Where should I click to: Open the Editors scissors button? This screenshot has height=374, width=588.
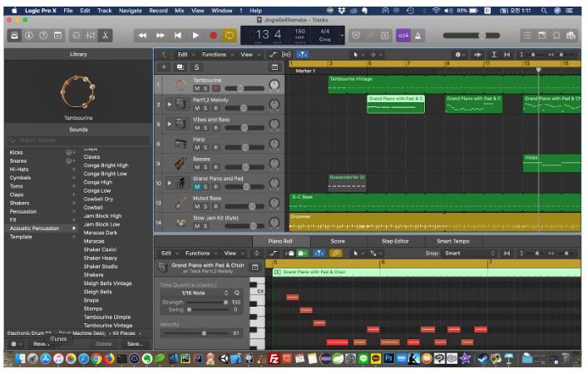pos(106,36)
